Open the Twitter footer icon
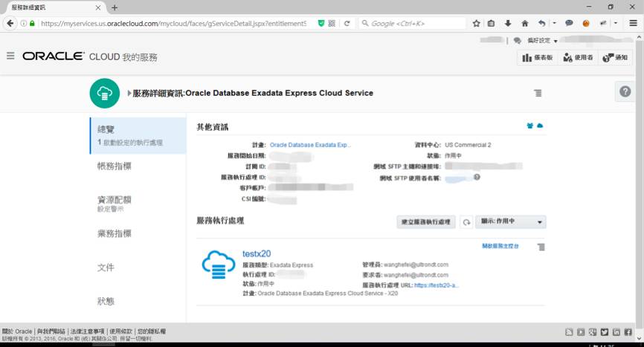644x347 pixels. point(605,332)
